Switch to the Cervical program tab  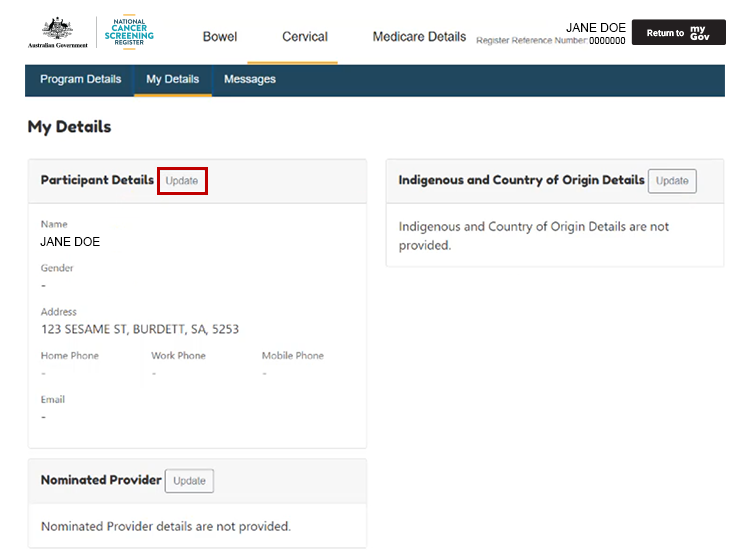pyautogui.click(x=305, y=37)
